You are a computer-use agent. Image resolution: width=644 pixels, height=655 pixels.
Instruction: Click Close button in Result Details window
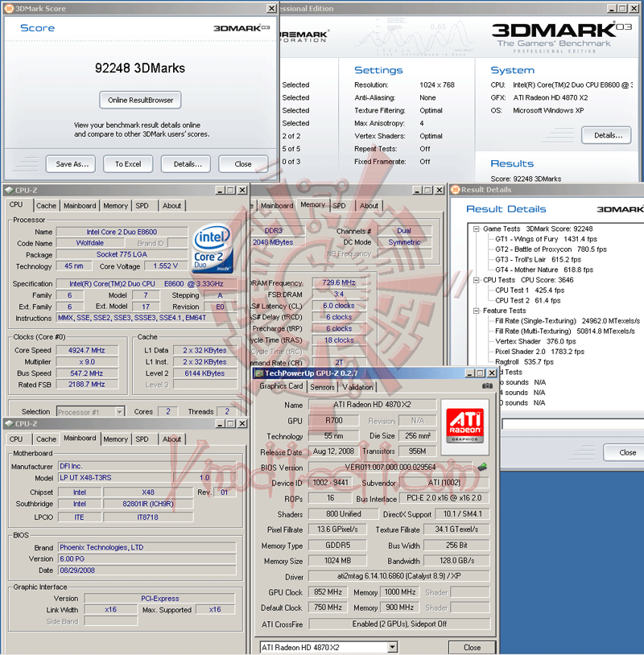(x=625, y=453)
